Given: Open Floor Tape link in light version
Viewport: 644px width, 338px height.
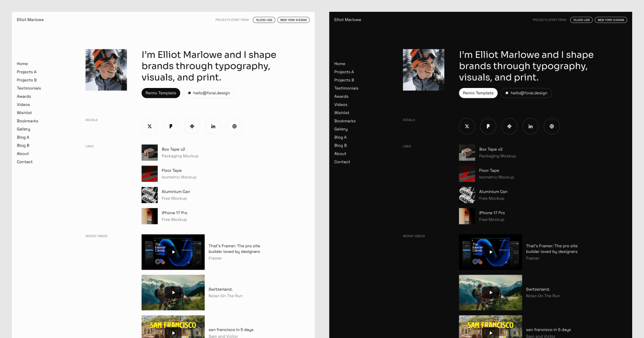Looking at the screenshot, I should 172,170.
